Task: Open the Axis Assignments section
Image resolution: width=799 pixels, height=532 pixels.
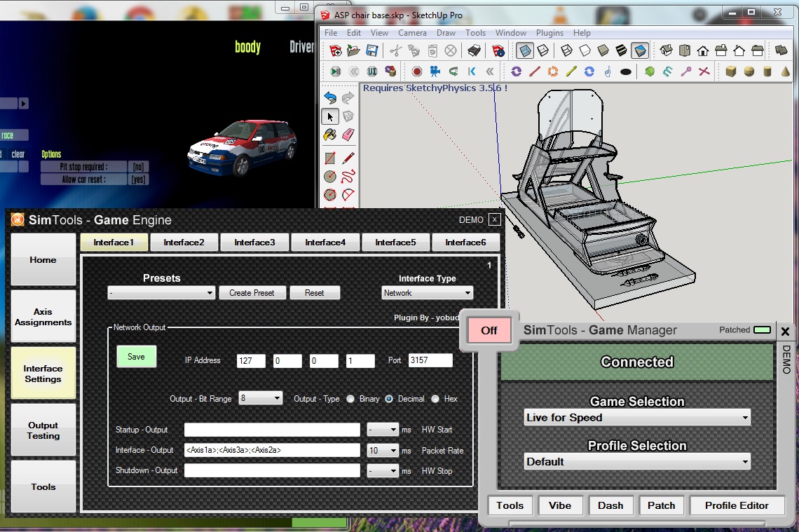Action: [43, 316]
